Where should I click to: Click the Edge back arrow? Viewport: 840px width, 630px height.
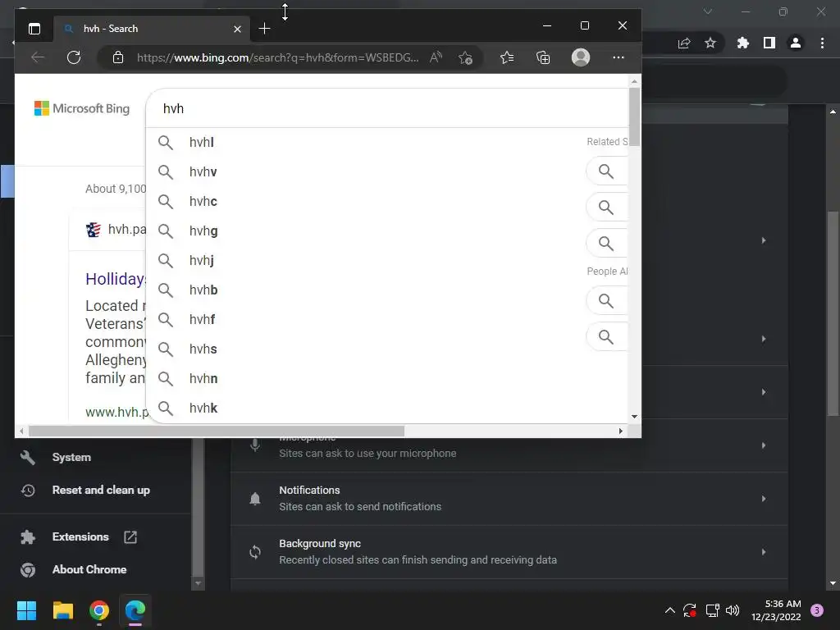pos(38,57)
